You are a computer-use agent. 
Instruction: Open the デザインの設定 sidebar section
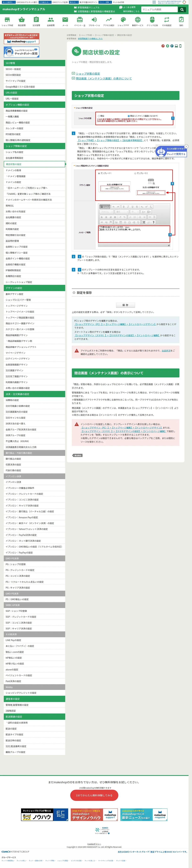(34, 288)
